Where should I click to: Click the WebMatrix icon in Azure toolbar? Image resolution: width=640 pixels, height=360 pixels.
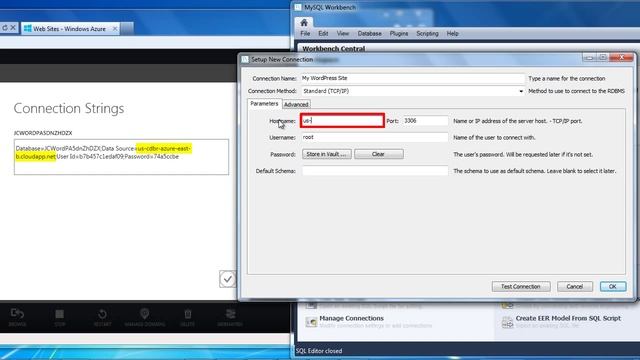(x=230, y=314)
